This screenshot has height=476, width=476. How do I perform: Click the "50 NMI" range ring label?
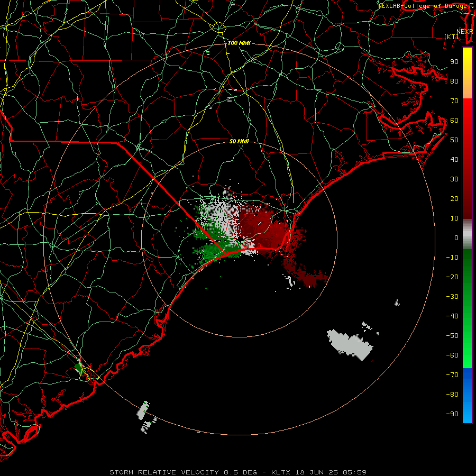click(239, 141)
